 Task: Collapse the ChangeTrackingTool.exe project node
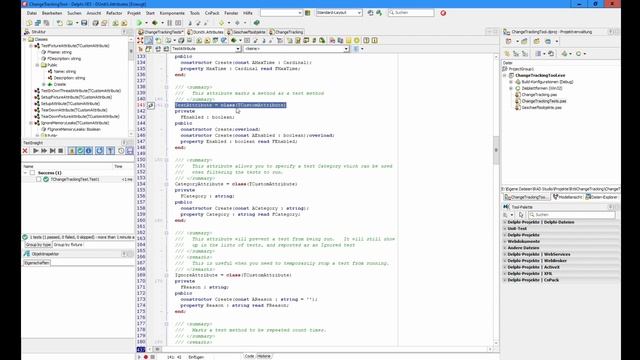coord(505,76)
